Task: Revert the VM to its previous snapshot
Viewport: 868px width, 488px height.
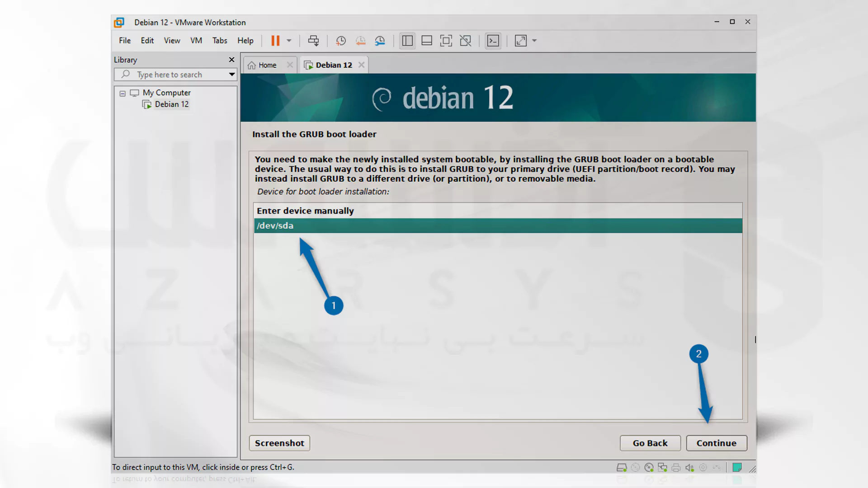Action: tap(360, 41)
